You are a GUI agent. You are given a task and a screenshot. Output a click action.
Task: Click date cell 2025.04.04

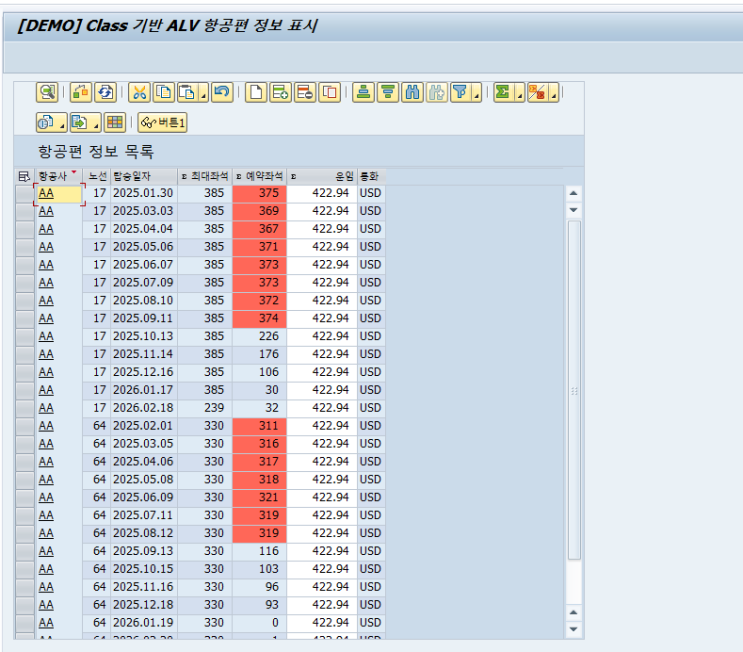[145, 229]
